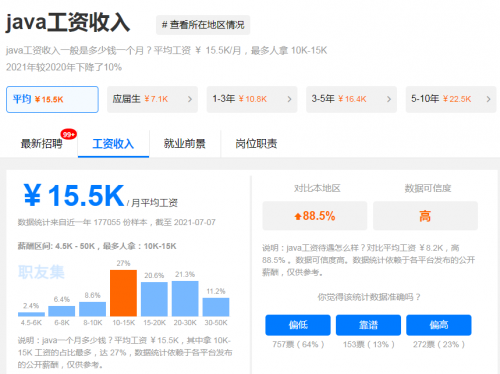This screenshot has width=500, height=374.
Task: Click the 20.6% bar label
Action: click(x=154, y=275)
